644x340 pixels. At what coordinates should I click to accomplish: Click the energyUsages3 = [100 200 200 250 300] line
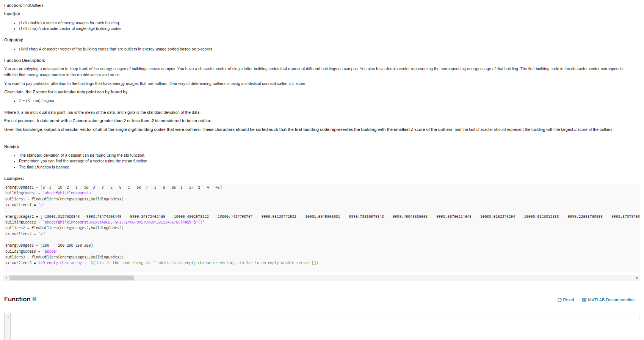(x=49, y=246)
